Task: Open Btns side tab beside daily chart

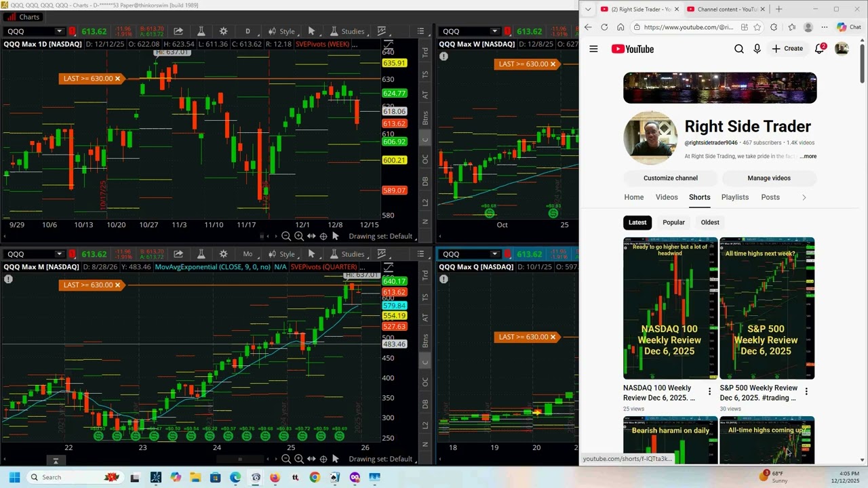Action: (426, 117)
